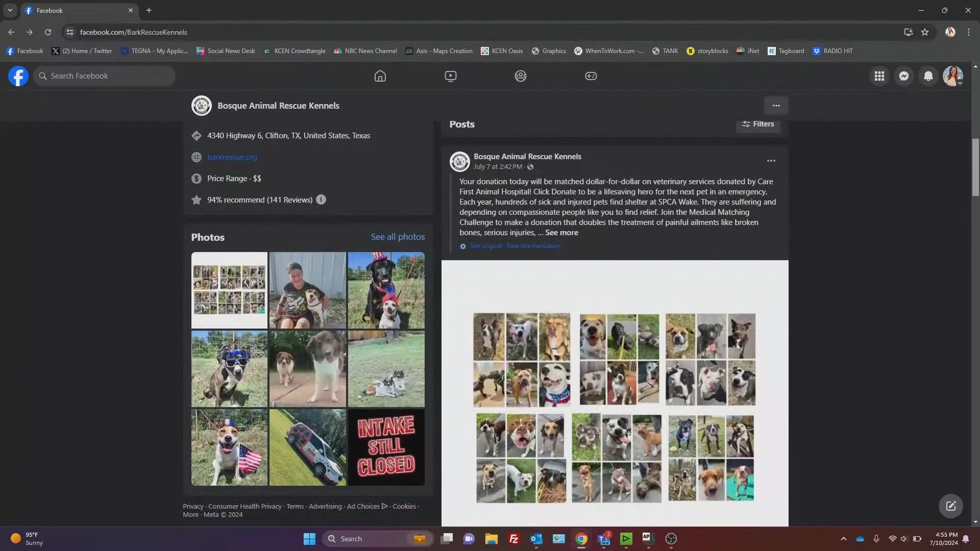The image size is (980, 551).
Task: Click See all photos link
Action: [x=397, y=237]
